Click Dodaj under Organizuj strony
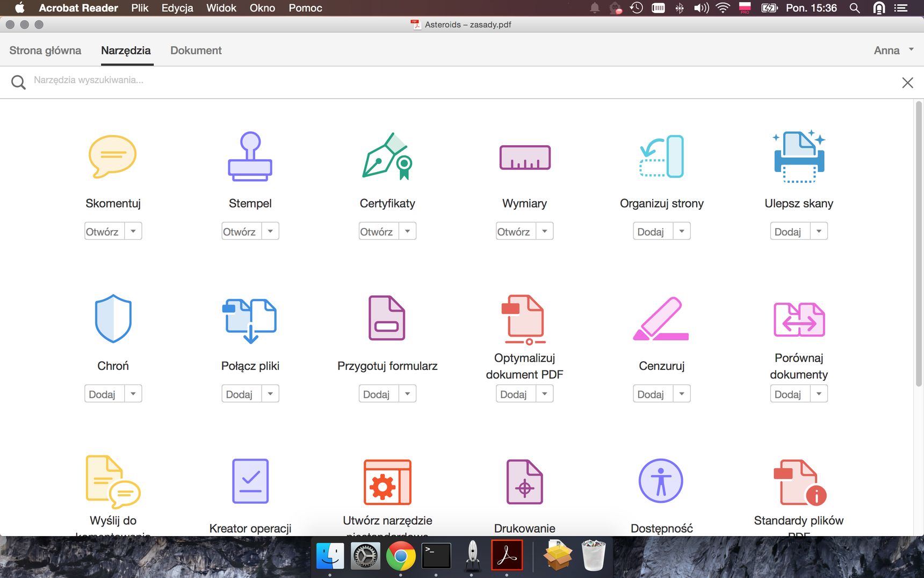 (x=653, y=231)
